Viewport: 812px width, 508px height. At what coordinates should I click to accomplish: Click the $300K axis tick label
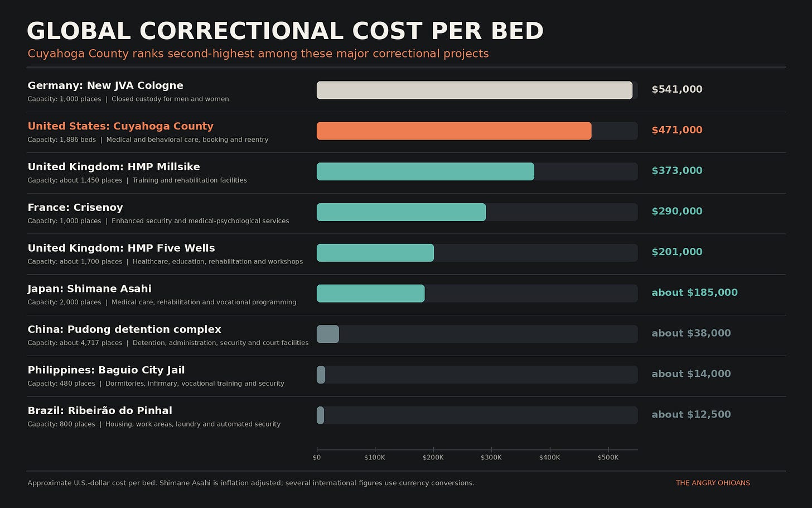[x=491, y=457]
